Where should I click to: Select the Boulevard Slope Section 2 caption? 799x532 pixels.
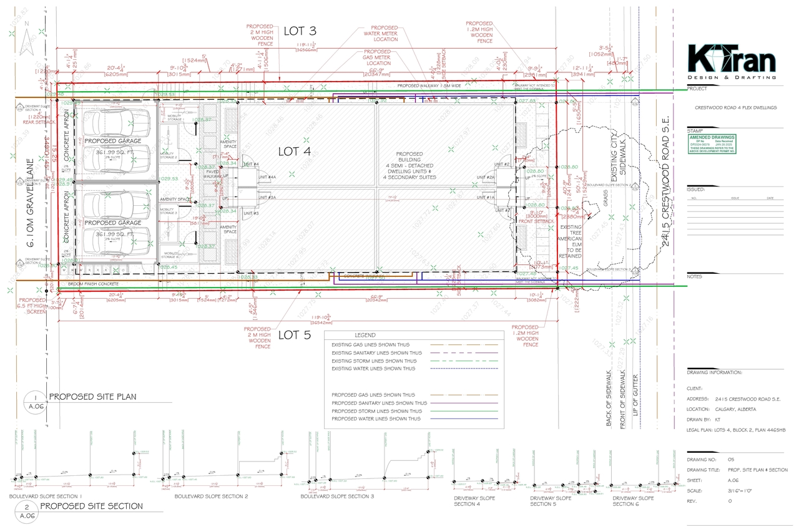click(x=212, y=496)
